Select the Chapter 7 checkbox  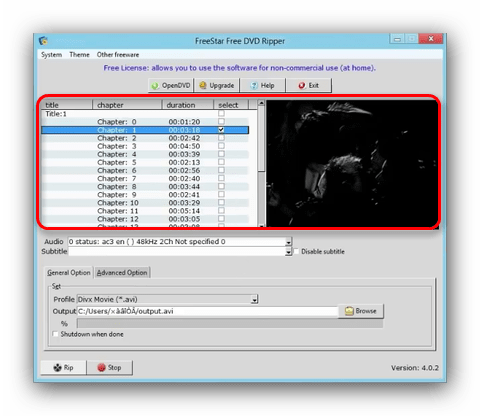tap(221, 178)
